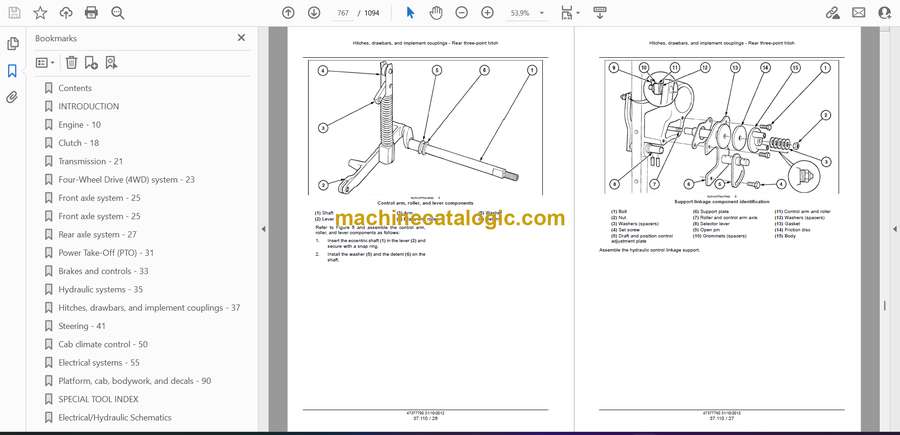Jump to Brakes and controls - 33
900x435 pixels.
point(103,271)
